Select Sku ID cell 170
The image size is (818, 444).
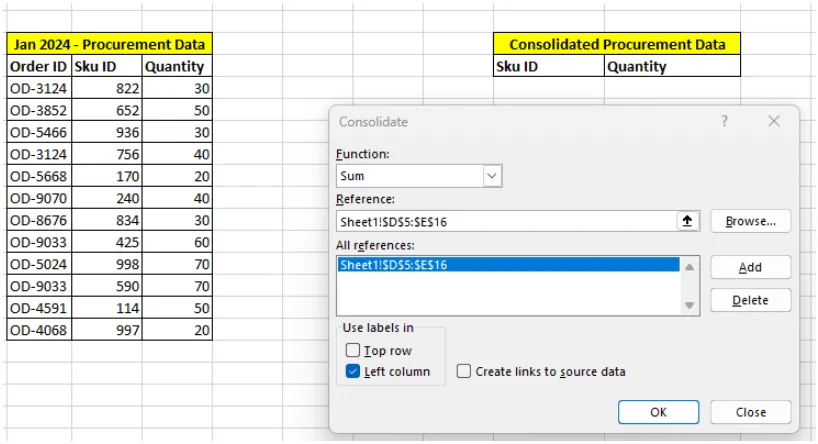point(106,176)
